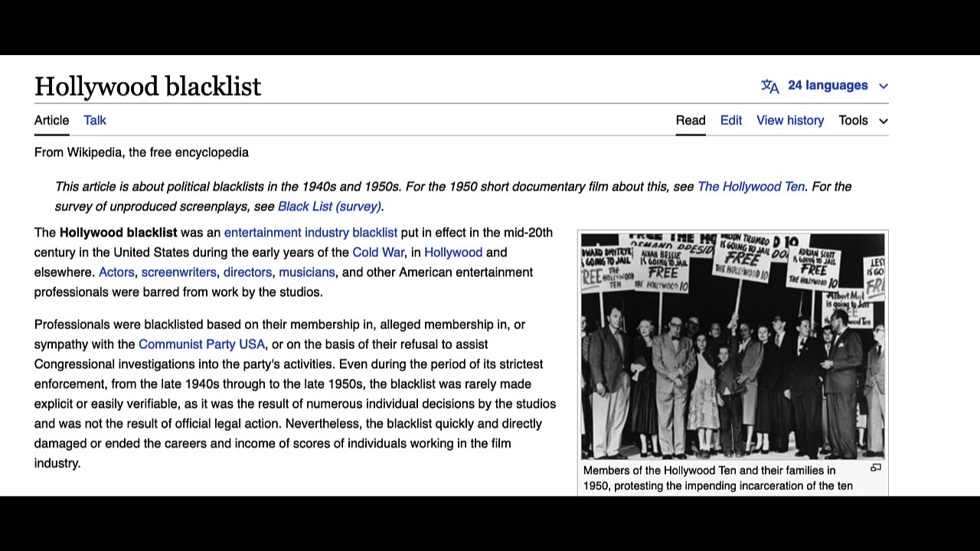Click bold 'Hollywood blacklist' in the first paragraph

(x=118, y=233)
